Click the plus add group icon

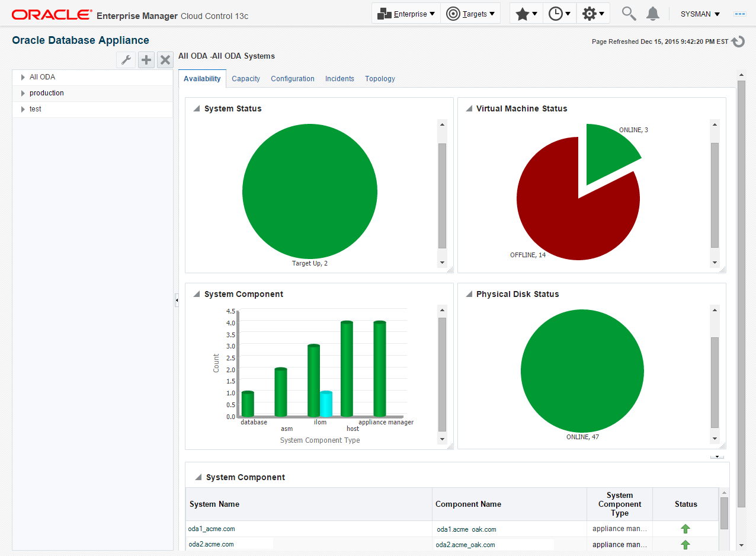(x=146, y=60)
